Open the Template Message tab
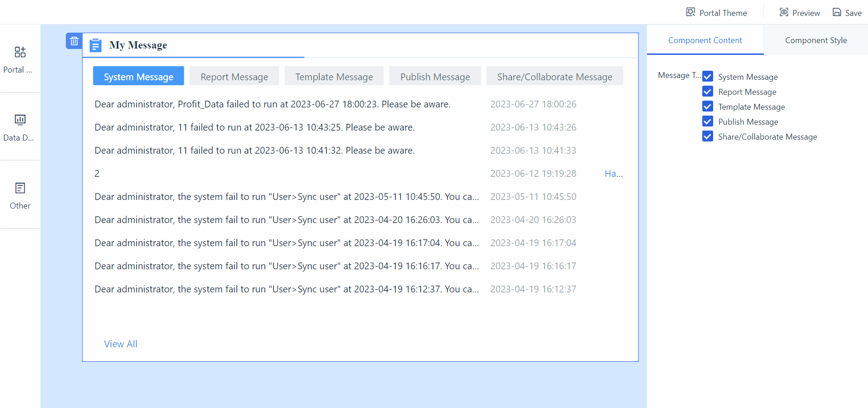 click(x=334, y=76)
